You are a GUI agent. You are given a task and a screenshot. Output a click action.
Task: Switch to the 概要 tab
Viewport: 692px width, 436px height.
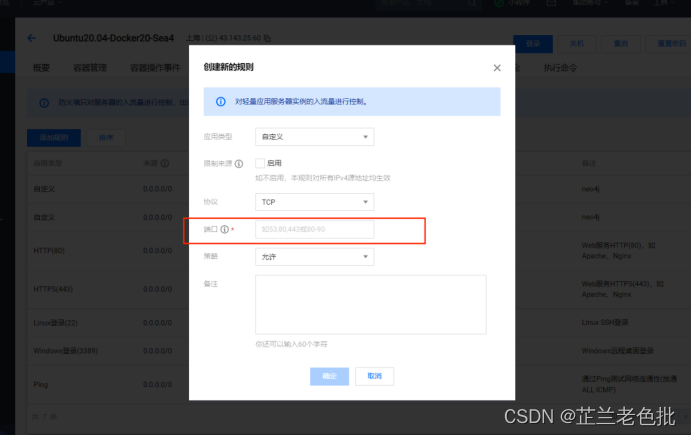tap(41, 68)
